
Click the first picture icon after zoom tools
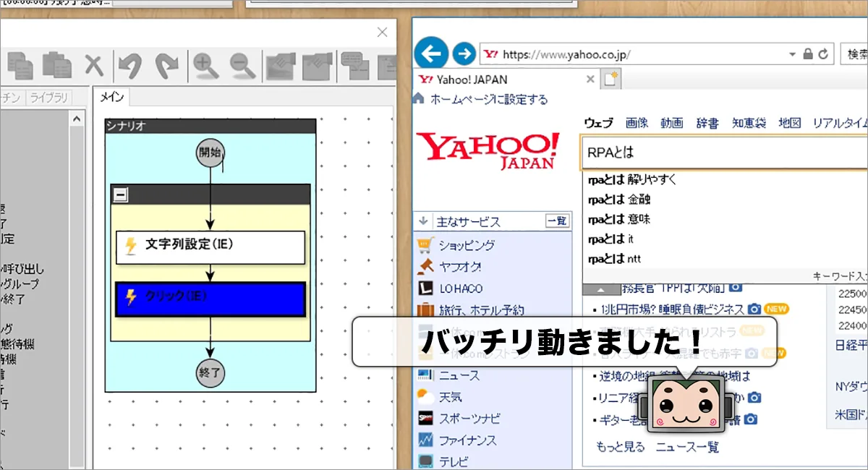pos(281,66)
